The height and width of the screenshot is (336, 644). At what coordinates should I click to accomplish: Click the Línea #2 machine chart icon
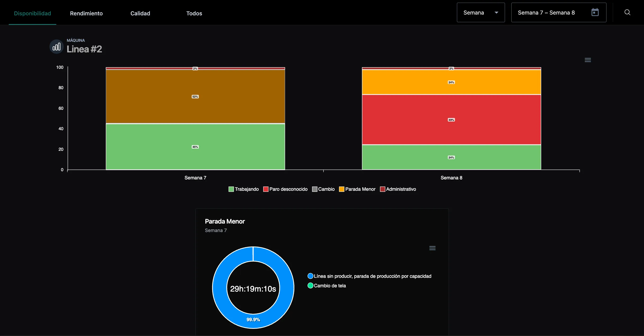tap(56, 46)
